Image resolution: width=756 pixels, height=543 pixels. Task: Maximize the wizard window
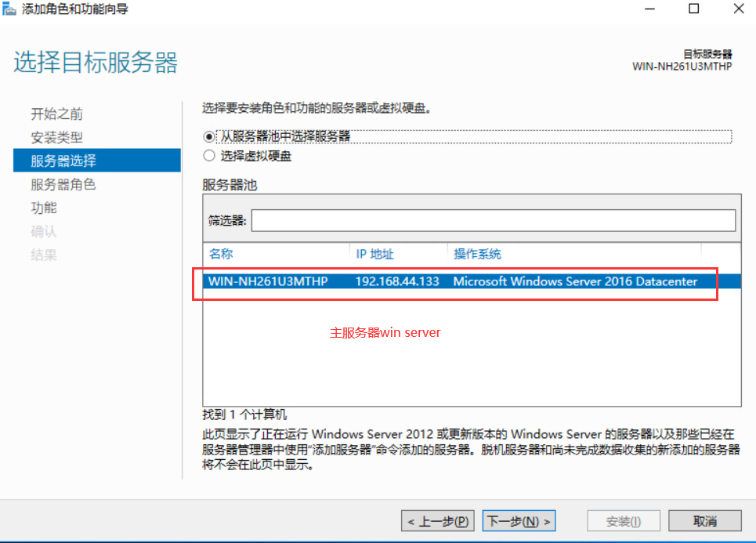(694, 9)
